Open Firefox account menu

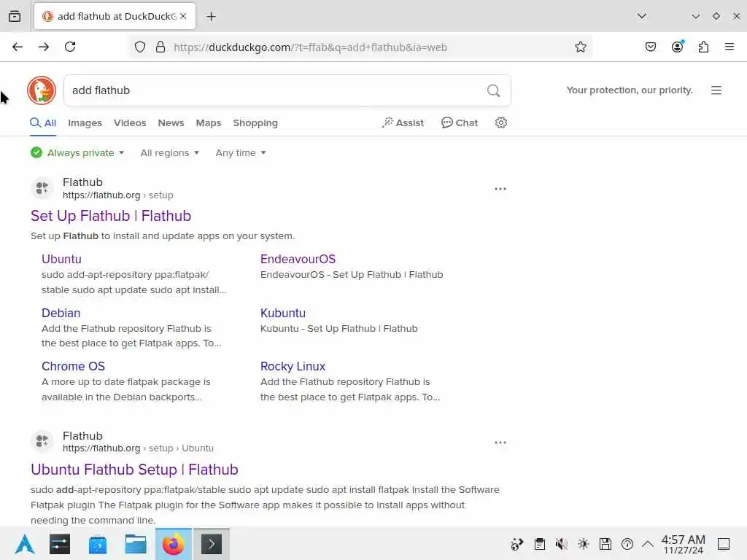pos(678,47)
